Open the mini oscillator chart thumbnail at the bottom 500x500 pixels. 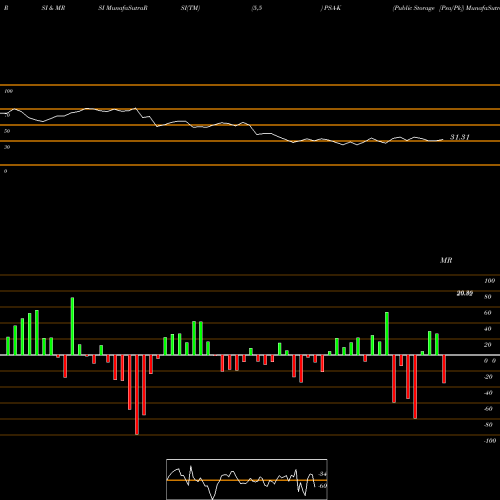coord(247,479)
